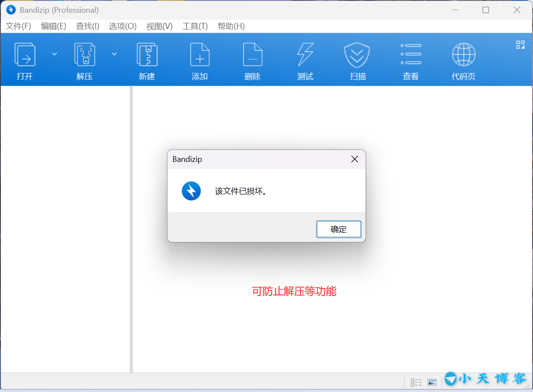Open the 选项(O) menu
This screenshot has width=533, height=392.
123,26
